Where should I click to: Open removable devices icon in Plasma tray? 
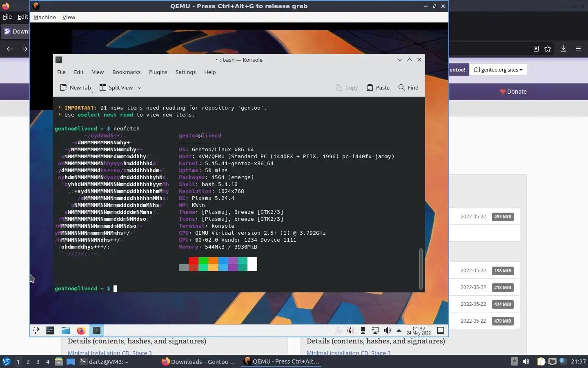point(363,330)
